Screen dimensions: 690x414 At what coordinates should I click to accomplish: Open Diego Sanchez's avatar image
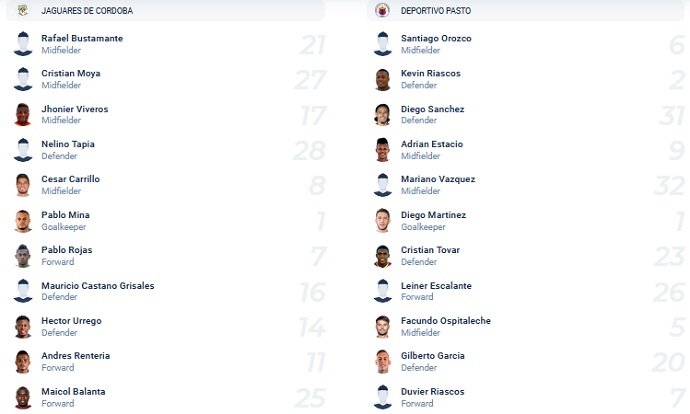(382, 114)
